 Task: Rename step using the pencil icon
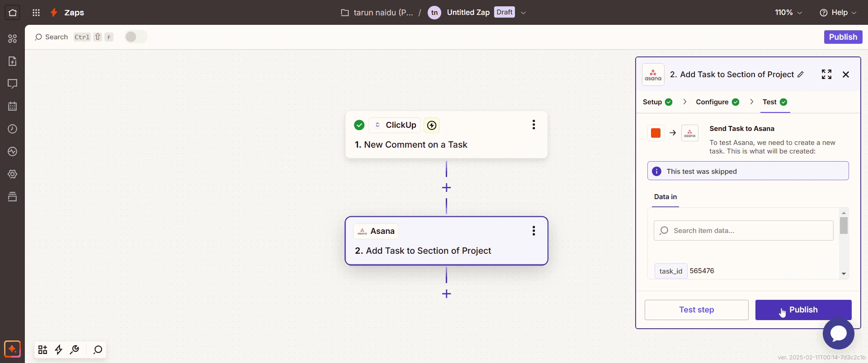coord(801,74)
